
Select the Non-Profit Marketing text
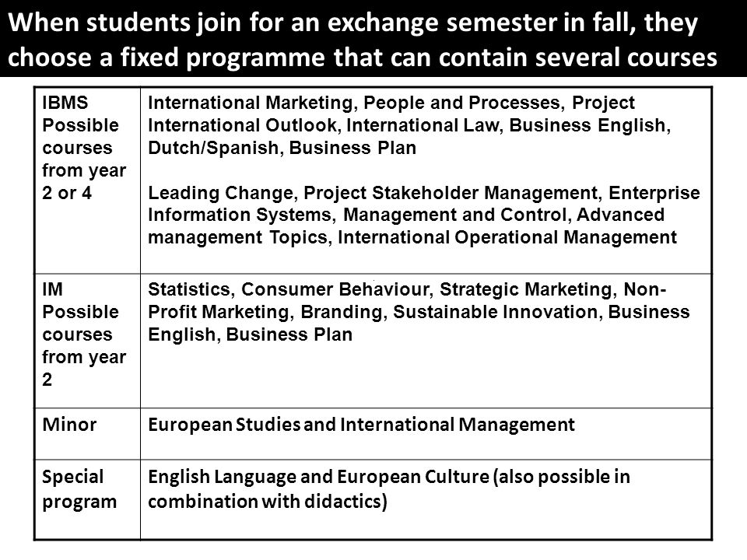[x=407, y=300]
